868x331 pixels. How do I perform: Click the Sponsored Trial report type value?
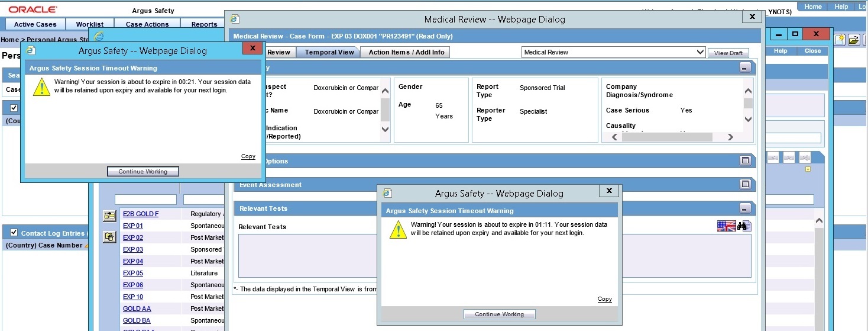point(542,88)
